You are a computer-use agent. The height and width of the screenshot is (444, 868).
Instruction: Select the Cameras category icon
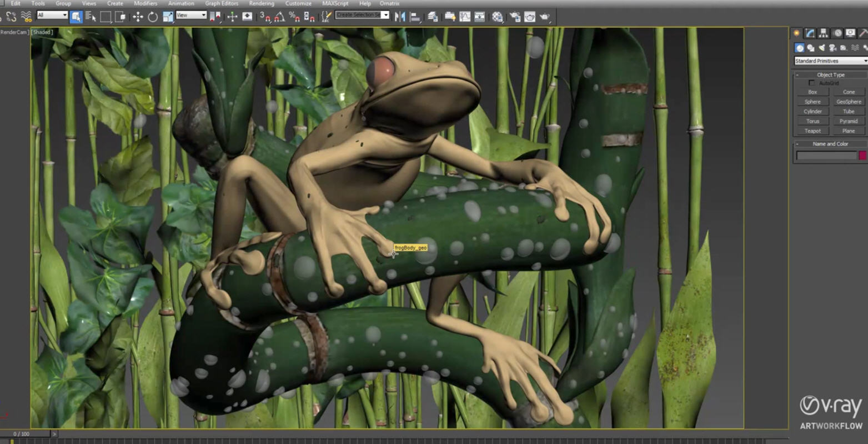click(x=833, y=48)
